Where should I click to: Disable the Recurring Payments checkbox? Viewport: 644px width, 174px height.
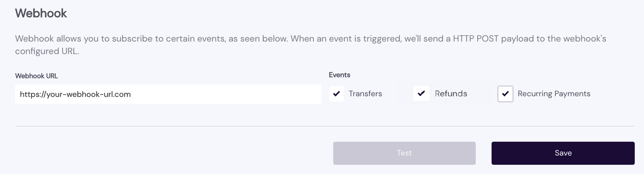(x=505, y=94)
